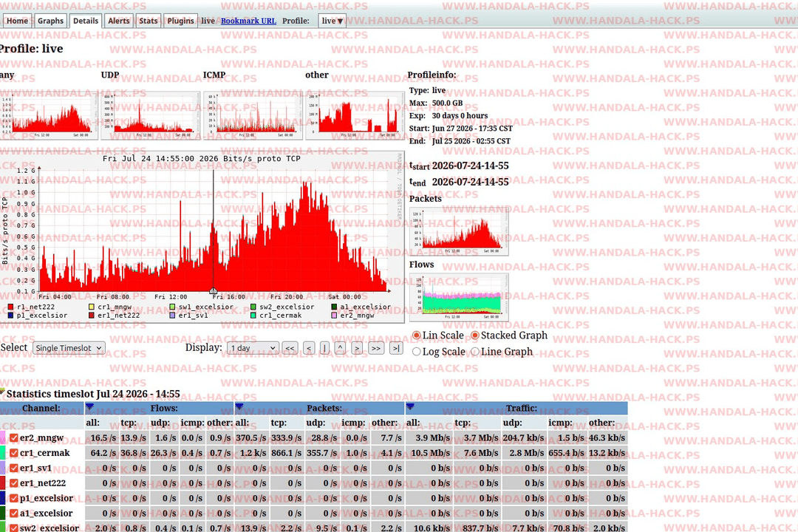
Task: Uncheck the er1_net222 channel checkbox
Action: coord(14,483)
